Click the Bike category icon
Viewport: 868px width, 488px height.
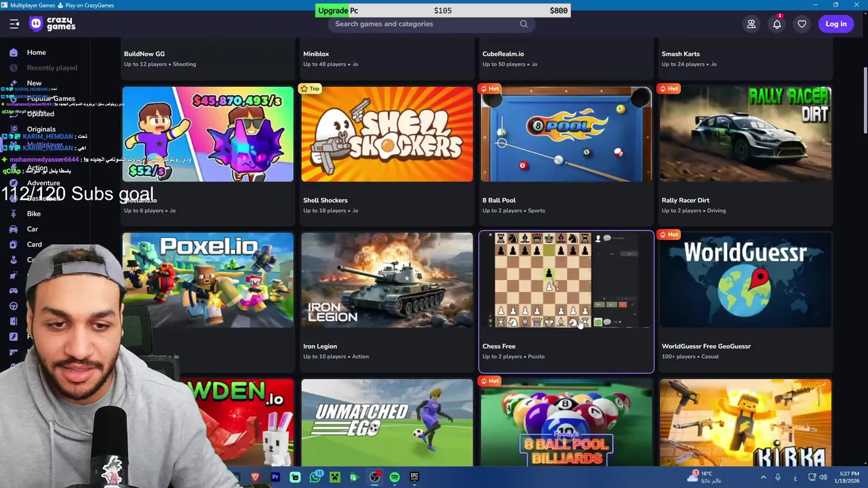tap(14, 213)
